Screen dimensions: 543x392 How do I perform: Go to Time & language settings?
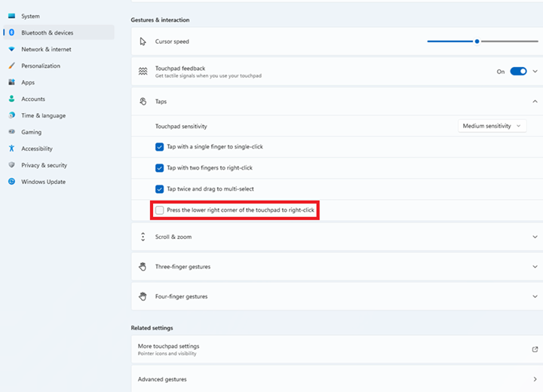click(43, 115)
